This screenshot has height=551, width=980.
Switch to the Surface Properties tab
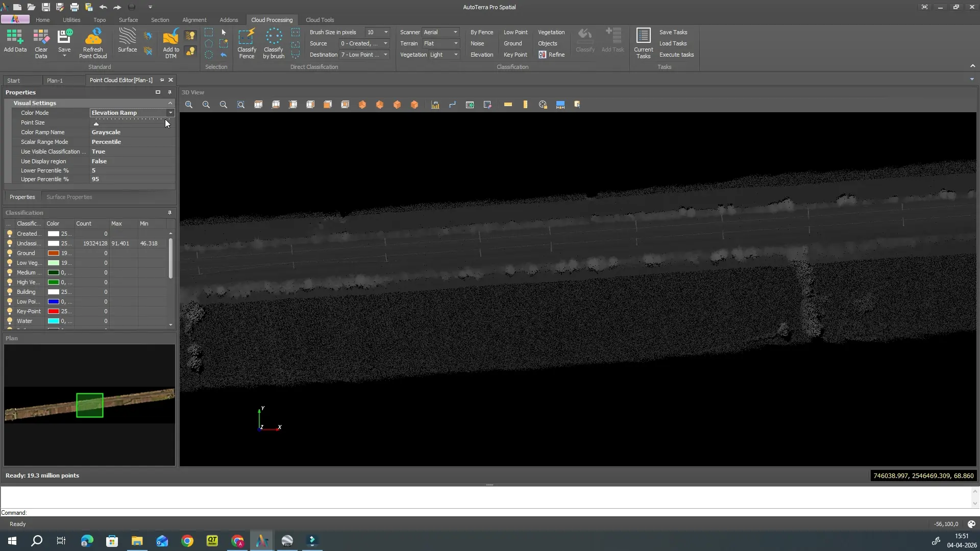[69, 197]
